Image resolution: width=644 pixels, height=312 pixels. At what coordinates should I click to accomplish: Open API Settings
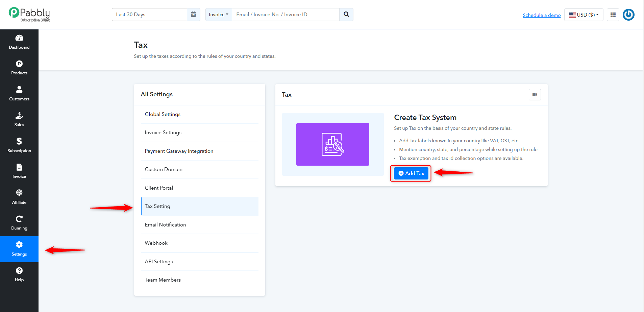click(200, 262)
